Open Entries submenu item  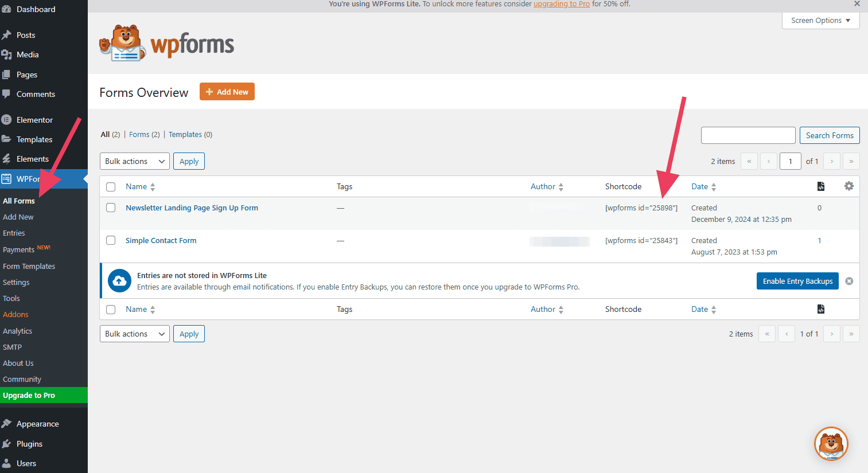point(14,233)
